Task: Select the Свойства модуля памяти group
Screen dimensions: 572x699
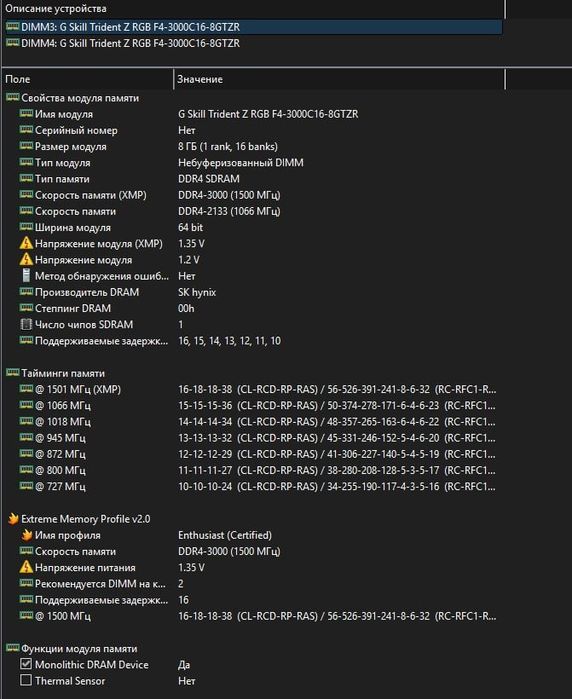Action: click(x=80, y=98)
